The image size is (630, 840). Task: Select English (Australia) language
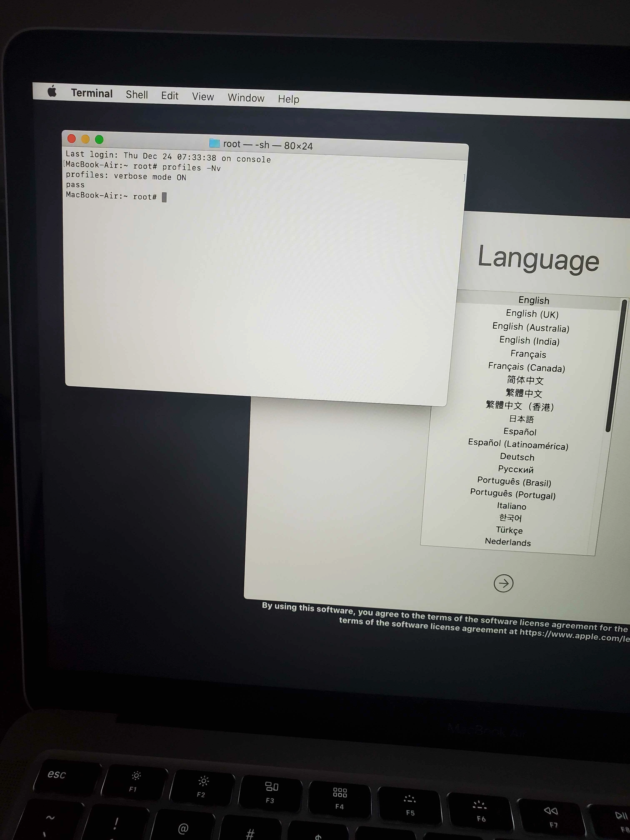coord(530,327)
